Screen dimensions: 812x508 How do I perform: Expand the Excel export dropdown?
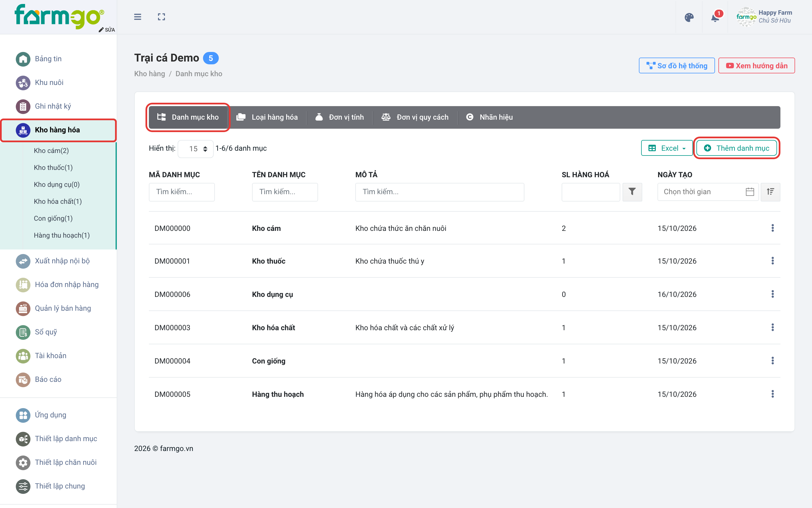(x=667, y=148)
